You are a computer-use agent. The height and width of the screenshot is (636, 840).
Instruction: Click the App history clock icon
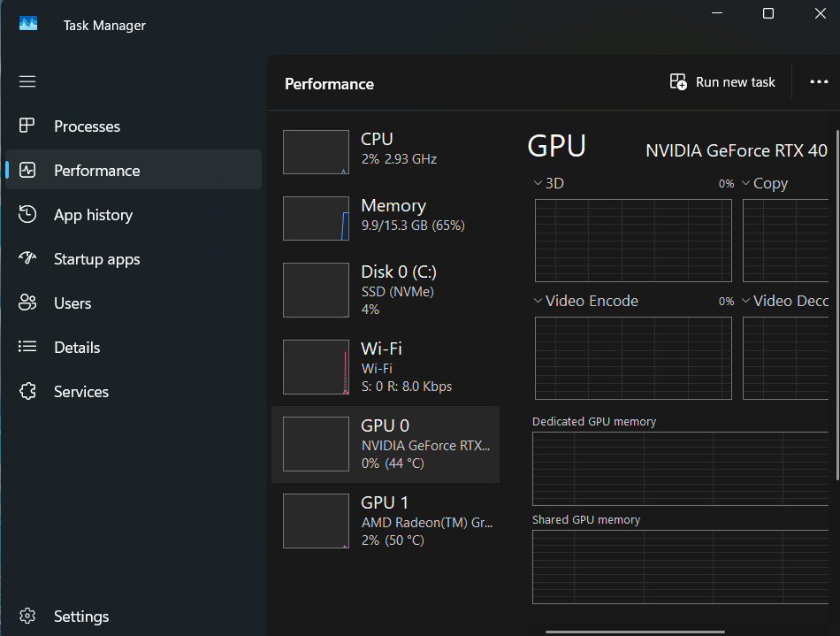point(27,214)
